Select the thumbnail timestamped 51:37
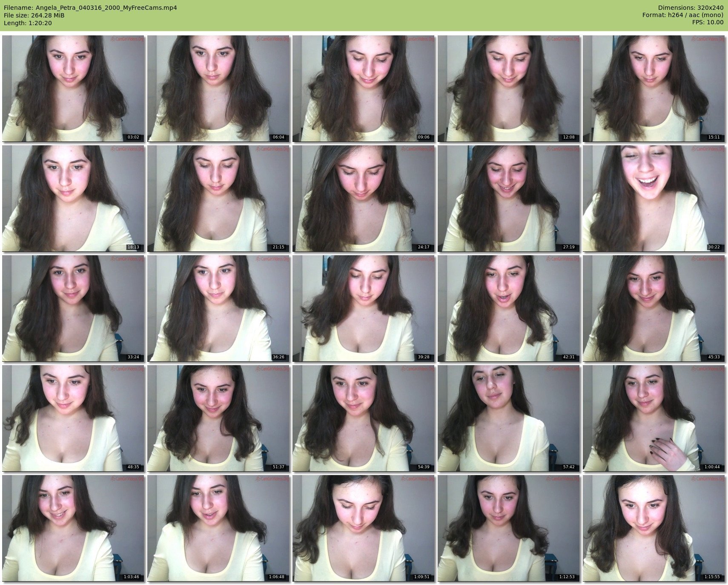Image resolution: width=728 pixels, height=585 pixels. pos(218,418)
